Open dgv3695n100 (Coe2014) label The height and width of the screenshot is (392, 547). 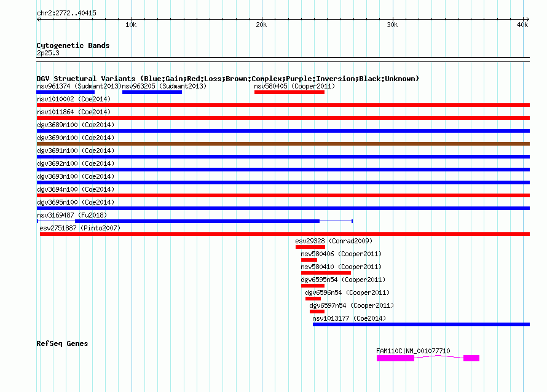coord(76,202)
